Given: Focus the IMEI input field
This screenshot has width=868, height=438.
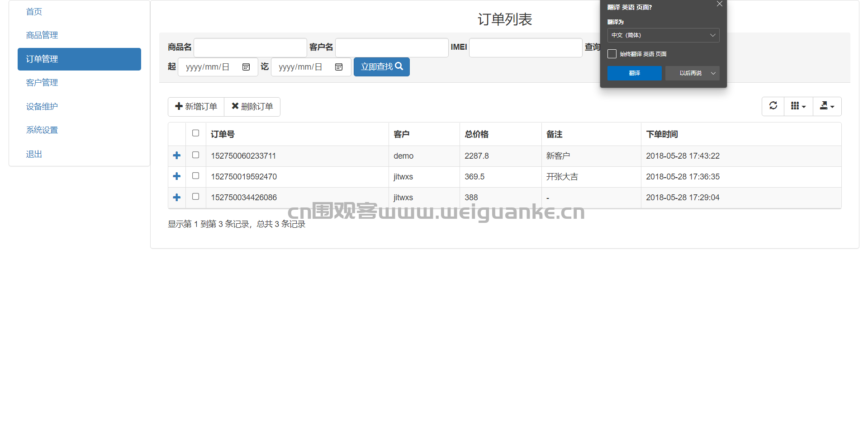Looking at the screenshot, I should pyautogui.click(x=526, y=47).
